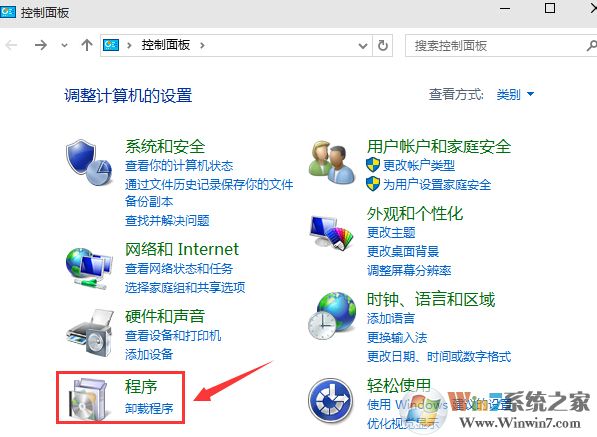597x437 pixels.
Task: Open the Hardware and Sound printer icon
Action: point(90,333)
